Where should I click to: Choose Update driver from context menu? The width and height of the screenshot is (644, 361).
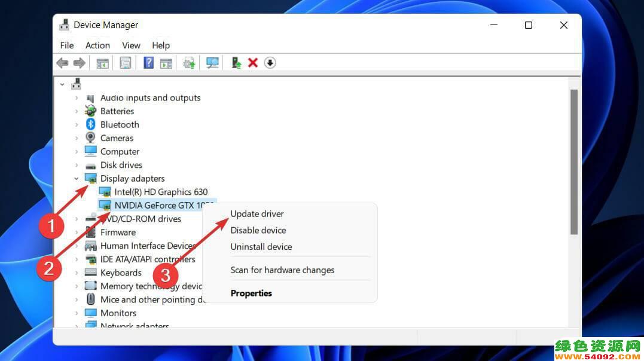click(257, 214)
